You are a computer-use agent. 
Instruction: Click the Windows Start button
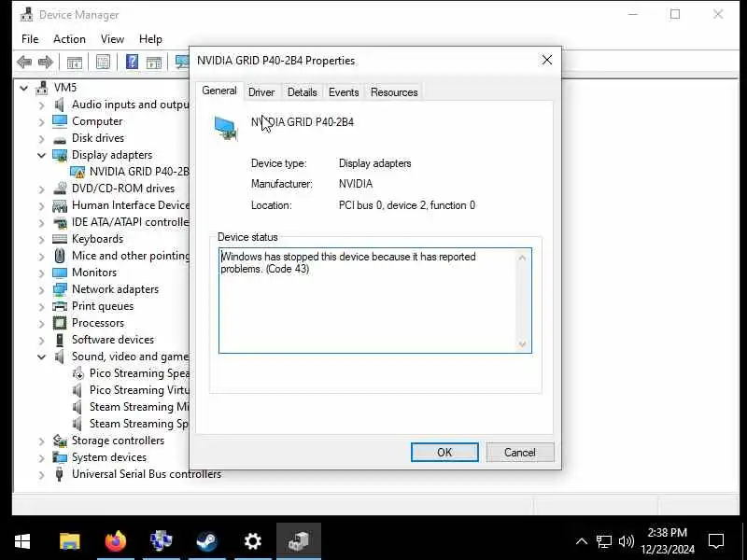click(22, 541)
